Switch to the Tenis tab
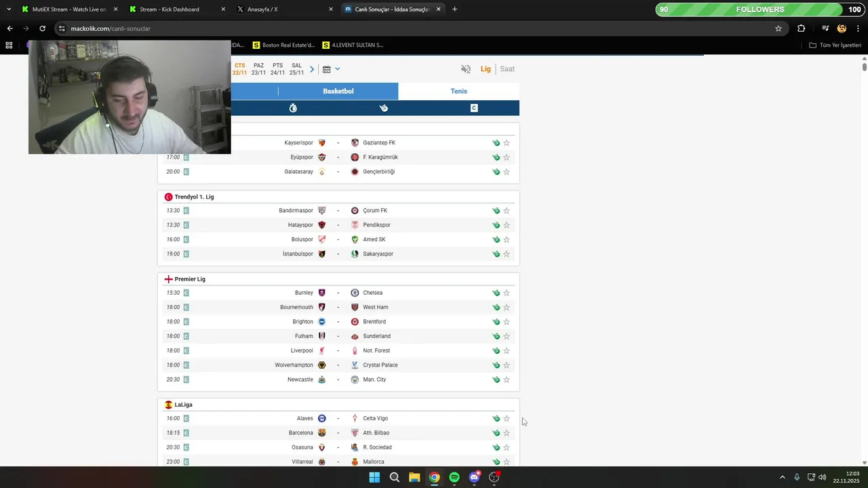Image resolution: width=868 pixels, height=488 pixels. (459, 91)
